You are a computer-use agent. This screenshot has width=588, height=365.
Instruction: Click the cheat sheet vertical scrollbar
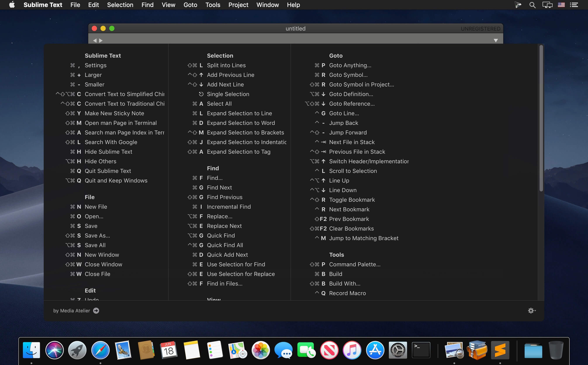click(541, 118)
